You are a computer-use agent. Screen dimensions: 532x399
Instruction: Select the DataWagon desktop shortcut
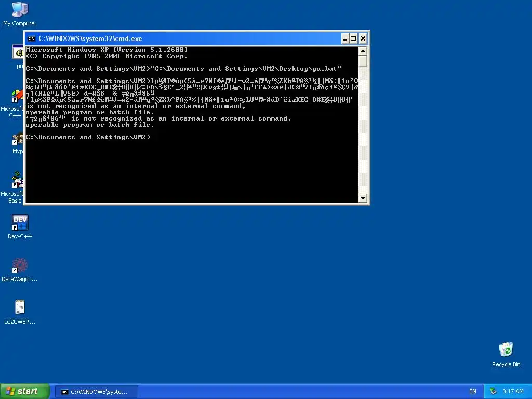pyautogui.click(x=20, y=270)
